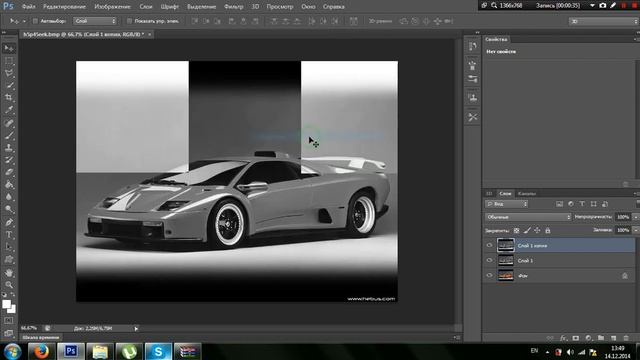Lock transparent pixels of the layer

pos(516,231)
